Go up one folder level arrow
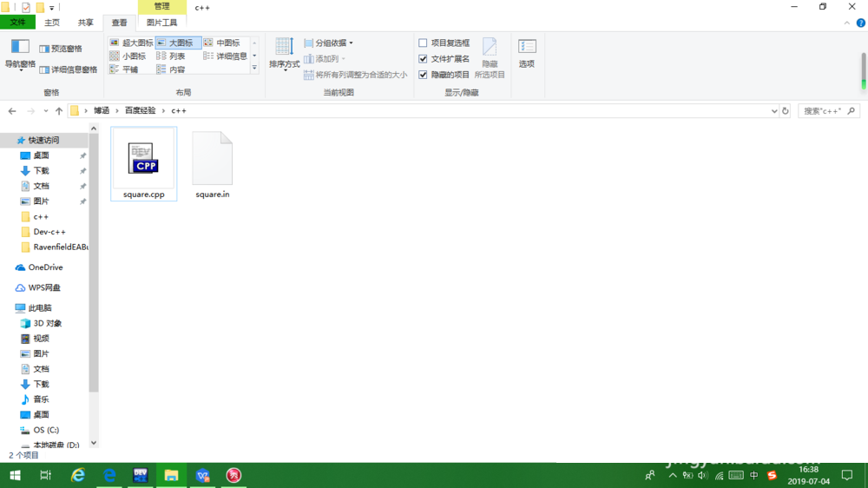868x488 pixels. point(59,111)
